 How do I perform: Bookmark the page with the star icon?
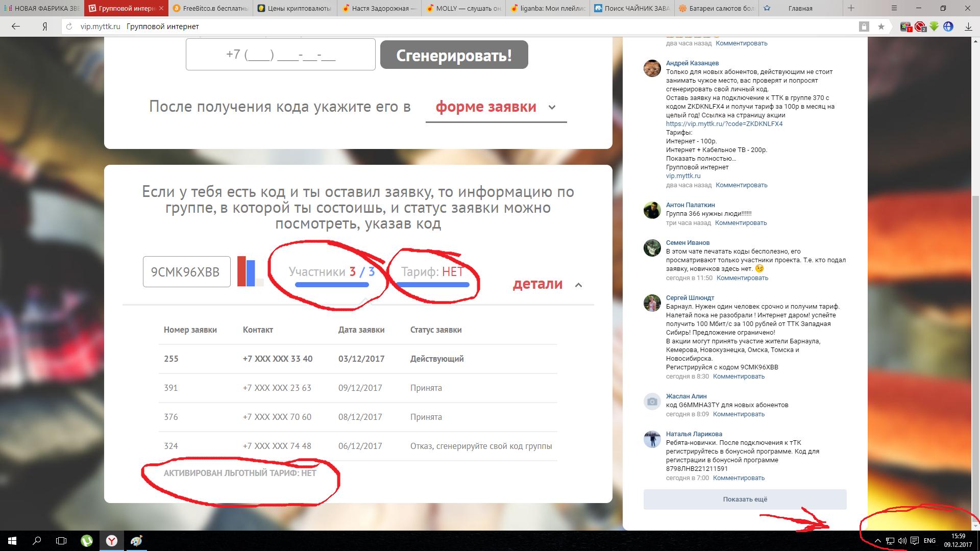881,27
